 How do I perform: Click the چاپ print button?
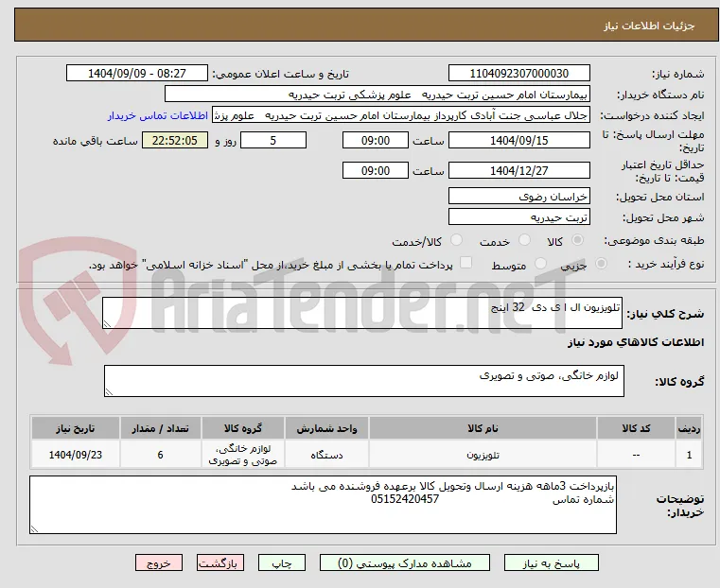point(282,563)
